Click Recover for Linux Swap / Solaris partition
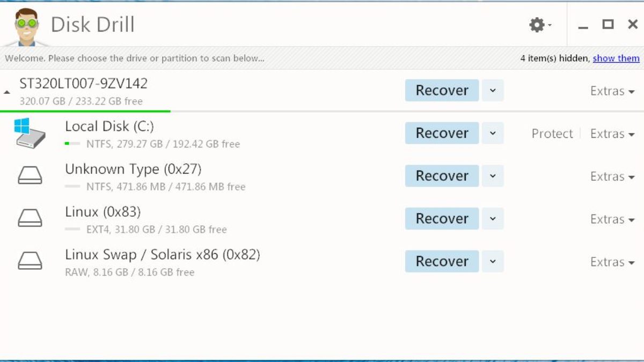Screen dimensions: 644x362 tap(442, 262)
